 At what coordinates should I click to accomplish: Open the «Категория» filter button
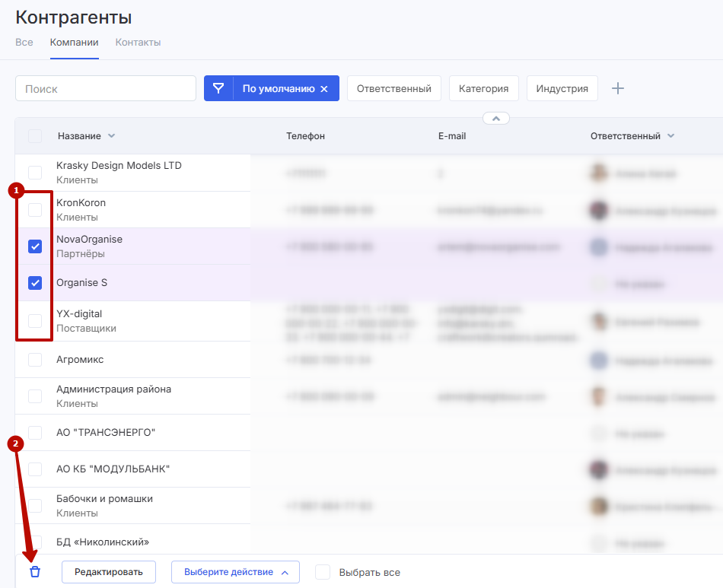pyautogui.click(x=483, y=88)
